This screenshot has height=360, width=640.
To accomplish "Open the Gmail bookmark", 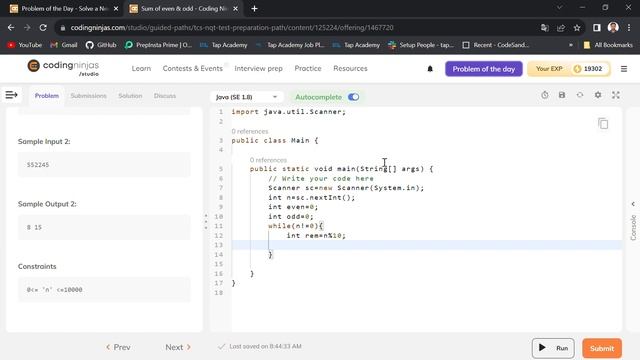I will (63, 45).
